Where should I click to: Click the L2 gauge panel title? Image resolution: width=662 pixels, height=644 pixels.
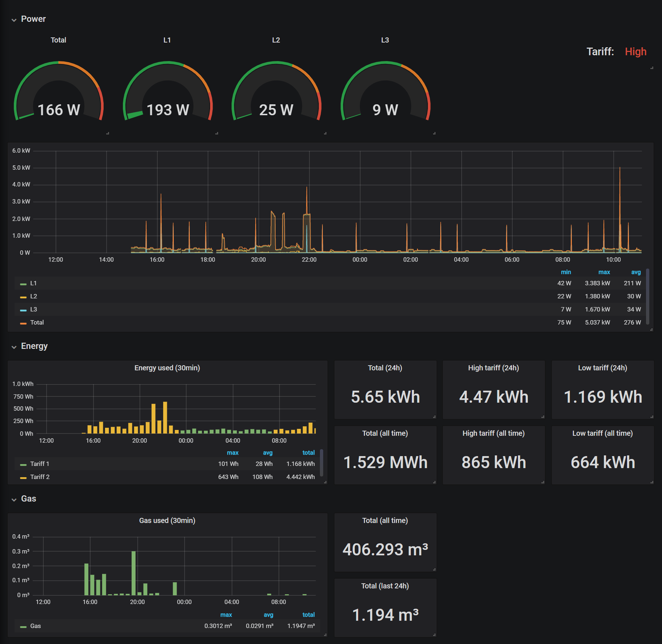(276, 40)
